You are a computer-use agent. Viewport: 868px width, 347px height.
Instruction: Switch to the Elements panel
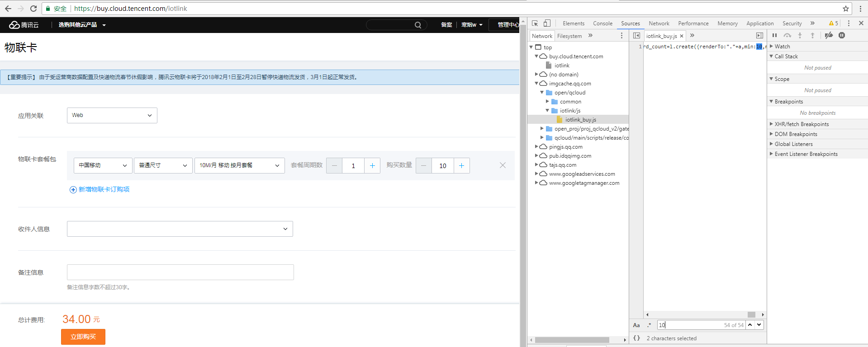[574, 23]
